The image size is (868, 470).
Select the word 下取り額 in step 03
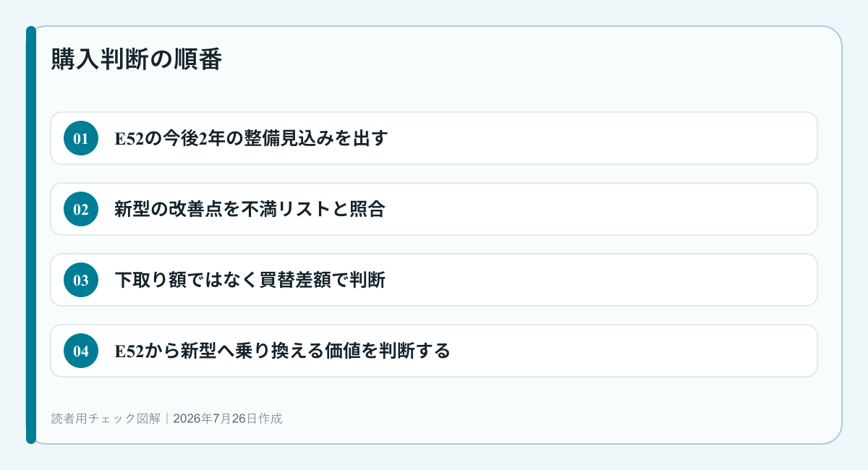(142, 280)
